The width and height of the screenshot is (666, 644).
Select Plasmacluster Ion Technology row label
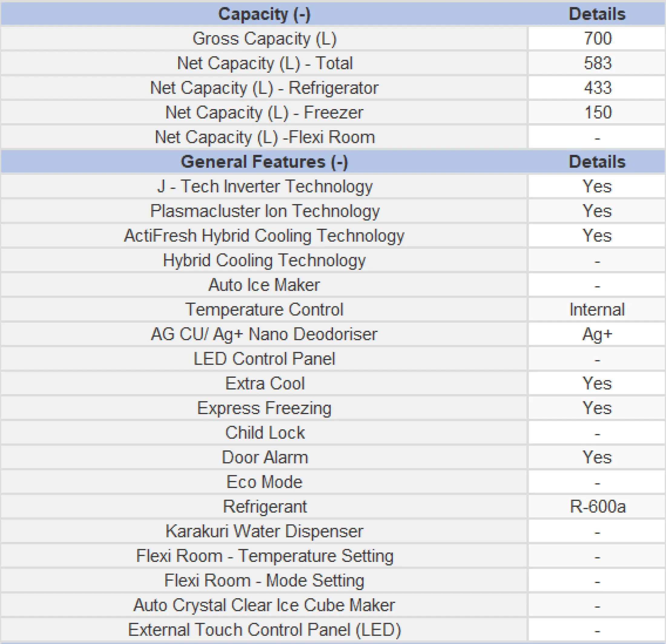[x=265, y=211]
